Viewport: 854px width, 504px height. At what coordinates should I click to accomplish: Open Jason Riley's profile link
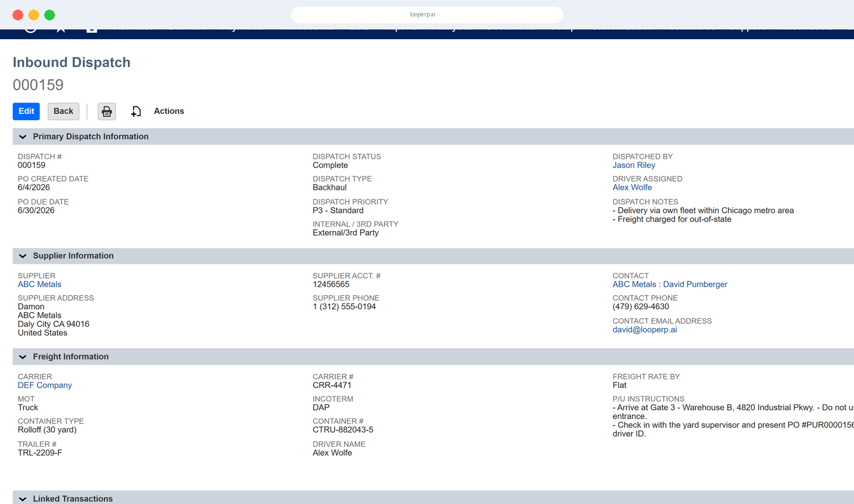click(x=634, y=165)
